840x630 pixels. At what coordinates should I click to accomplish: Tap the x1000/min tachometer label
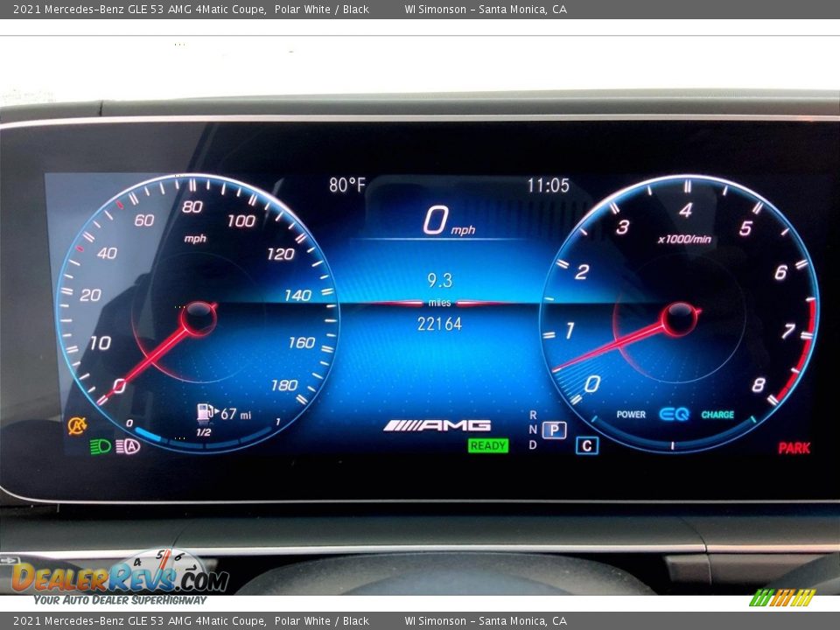[684, 239]
